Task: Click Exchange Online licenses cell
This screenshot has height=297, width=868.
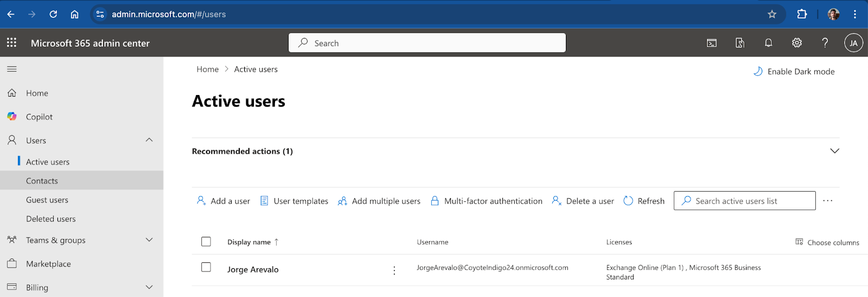Action: 683,272
